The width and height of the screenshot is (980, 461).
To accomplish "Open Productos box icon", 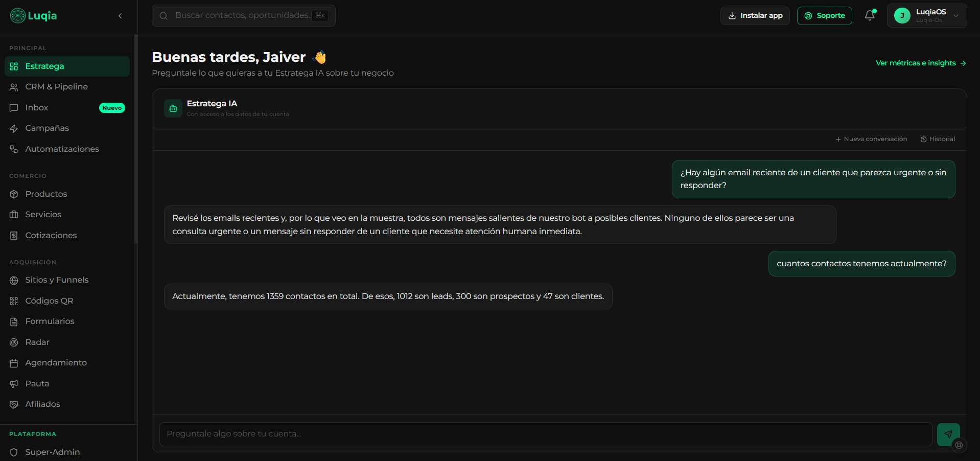I will pos(14,194).
